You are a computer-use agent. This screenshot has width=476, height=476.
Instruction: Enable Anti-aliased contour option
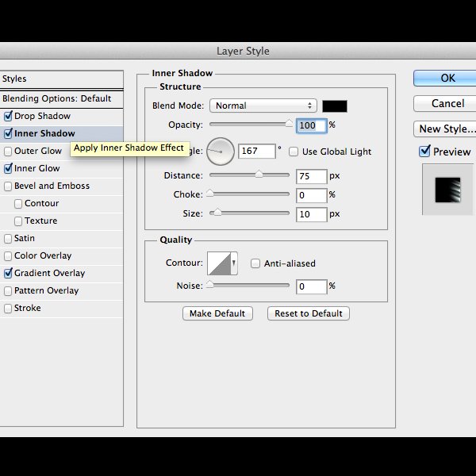pyautogui.click(x=255, y=263)
